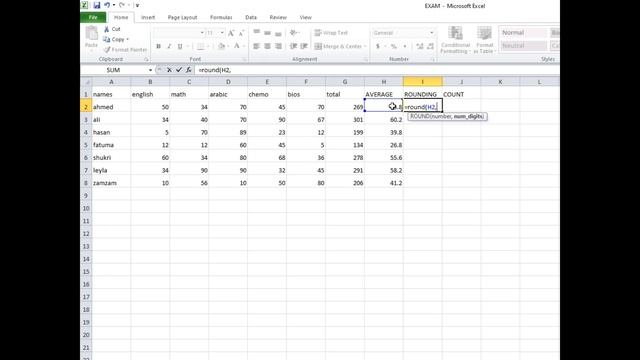Click cell containing 'zamzam'

(x=111, y=183)
